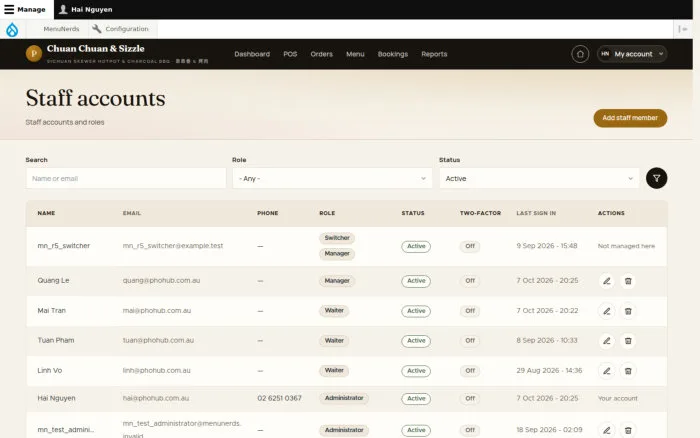Screen dimensions: 700x438
Task: Click the Chuan Chuan & Sizzle site title
Action: 96,49
